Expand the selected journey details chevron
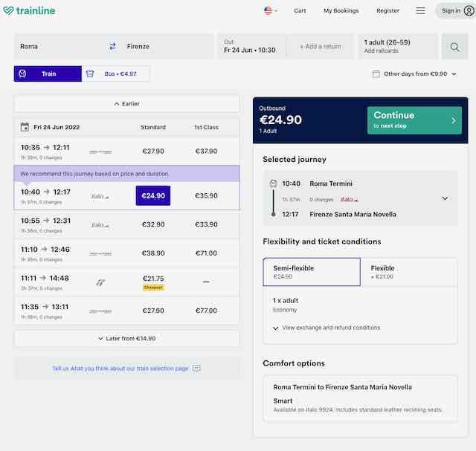The height and width of the screenshot is (451, 476). coord(445,198)
